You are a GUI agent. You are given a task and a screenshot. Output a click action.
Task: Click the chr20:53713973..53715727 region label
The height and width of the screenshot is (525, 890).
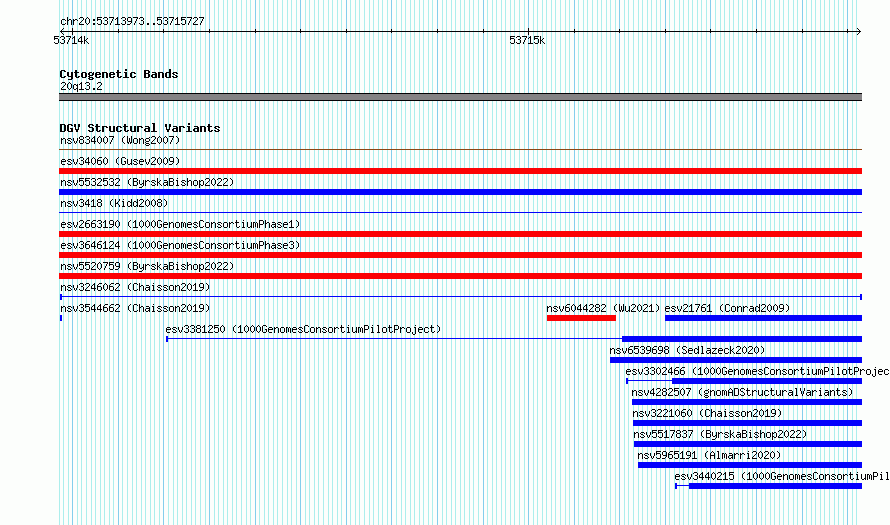[x=132, y=21]
